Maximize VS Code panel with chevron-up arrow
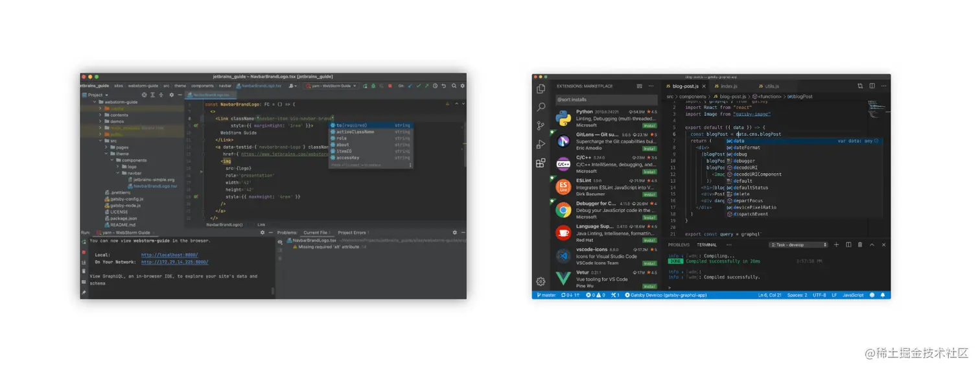980x371 pixels. coord(872,245)
